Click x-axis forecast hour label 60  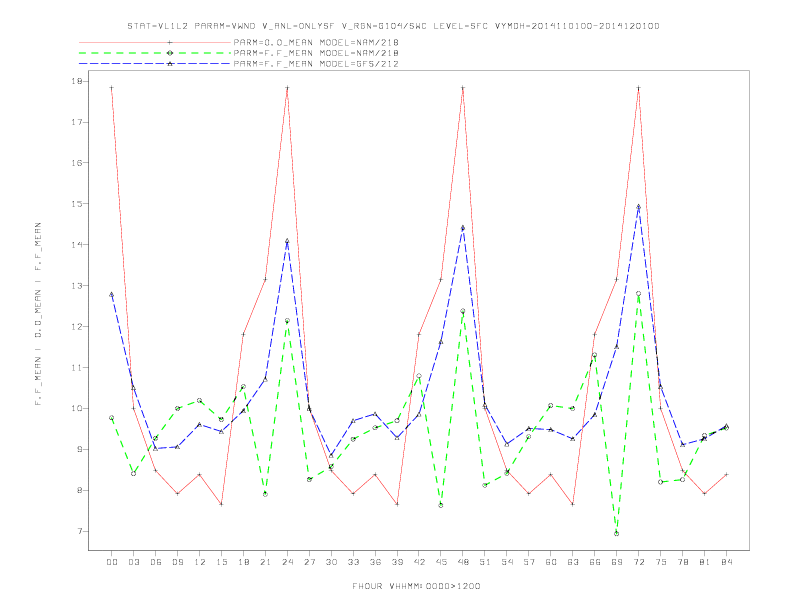[551, 562]
